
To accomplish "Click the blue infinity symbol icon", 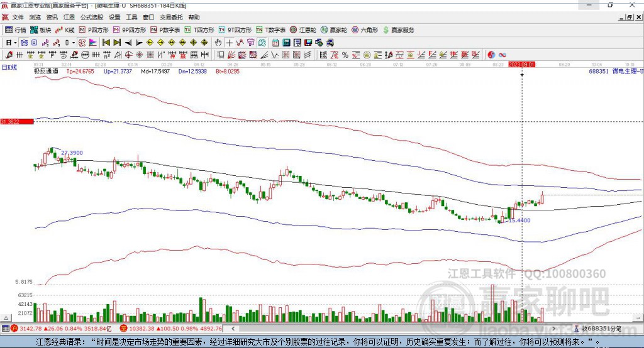I will tap(502, 55).
